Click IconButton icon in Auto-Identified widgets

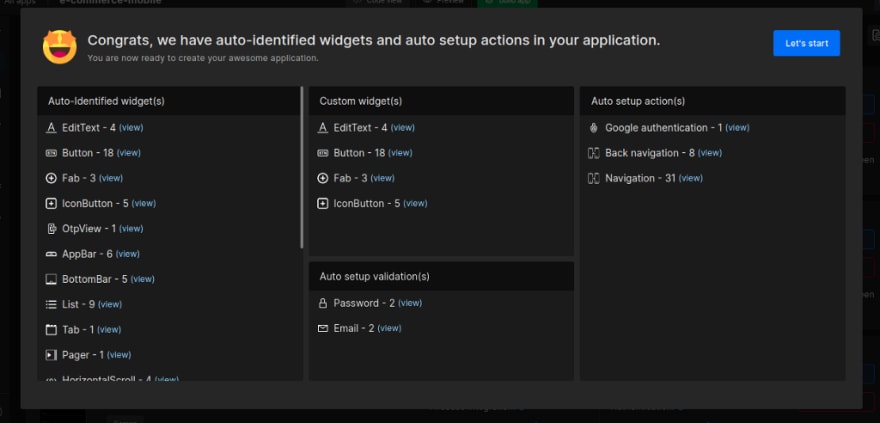click(51, 204)
